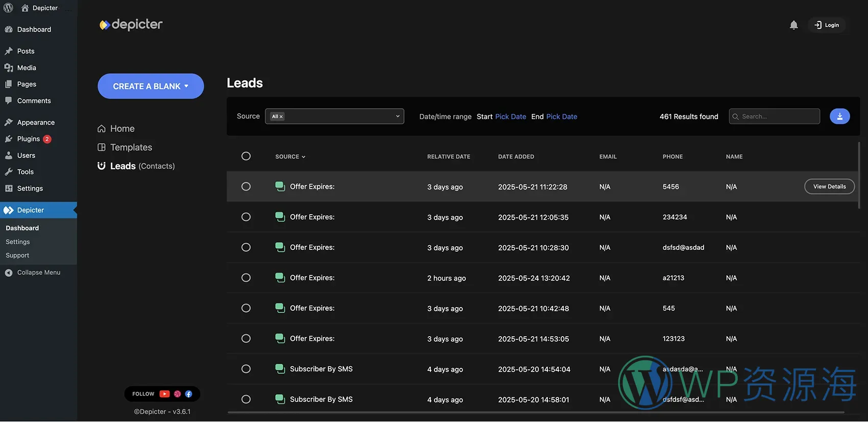Click the Appearance brush icon
The height and width of the screenshot is (422, 868).
(x=9, y=122)
